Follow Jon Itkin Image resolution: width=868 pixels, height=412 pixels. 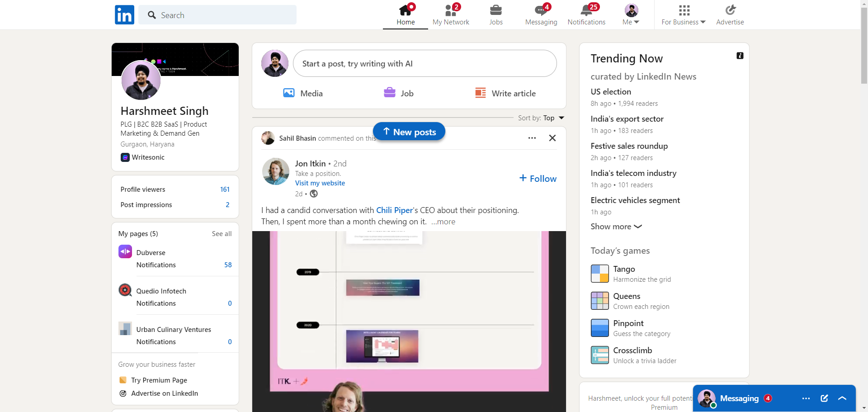pos(538,179)
